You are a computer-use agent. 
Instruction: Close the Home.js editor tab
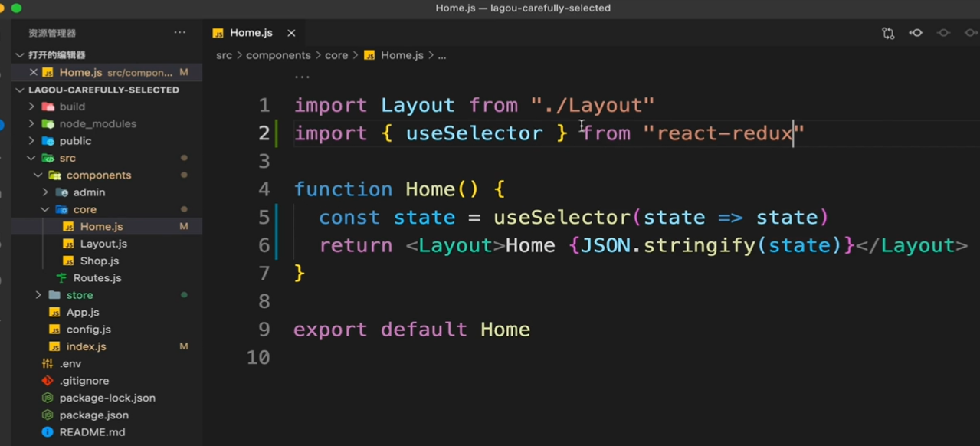[x=291, y=33]
